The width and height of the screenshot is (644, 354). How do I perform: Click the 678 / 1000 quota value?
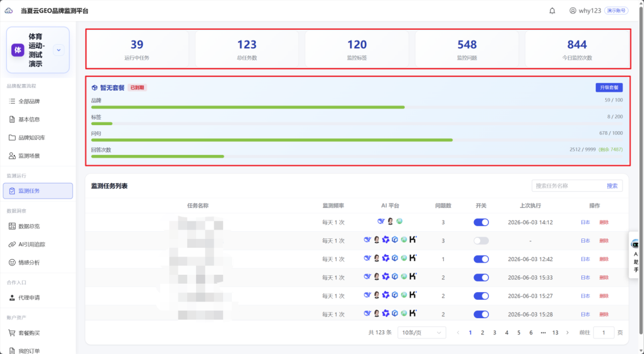[611, 133]
